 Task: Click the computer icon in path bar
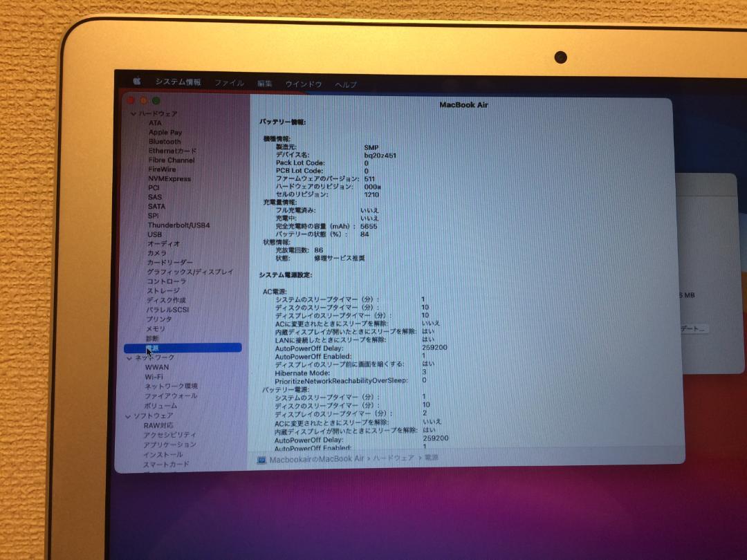pyautogui.click(x=261, y=460)
